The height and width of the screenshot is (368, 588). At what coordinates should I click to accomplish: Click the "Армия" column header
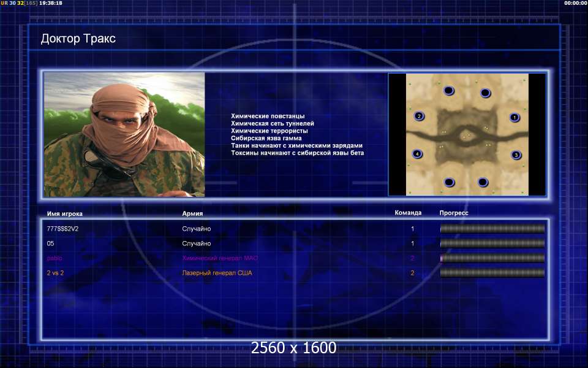point(192,213)
